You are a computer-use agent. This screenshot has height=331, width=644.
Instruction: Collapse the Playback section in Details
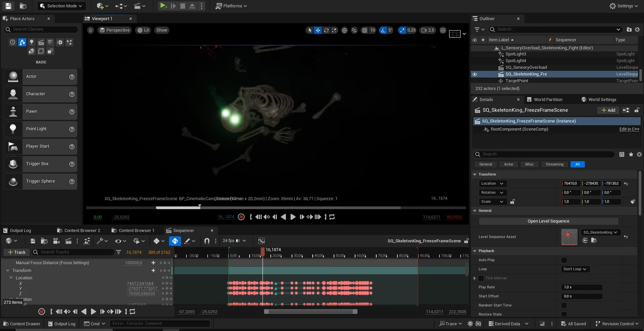[x=475, y=251]
